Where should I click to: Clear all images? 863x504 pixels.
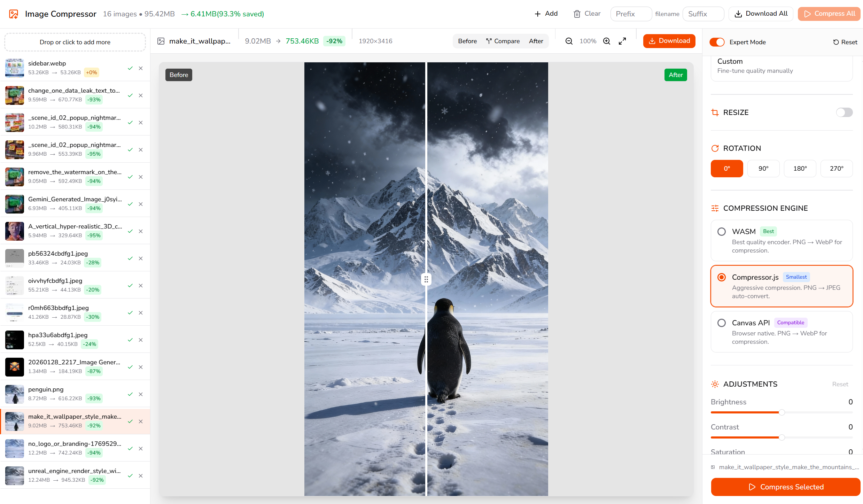587,14
